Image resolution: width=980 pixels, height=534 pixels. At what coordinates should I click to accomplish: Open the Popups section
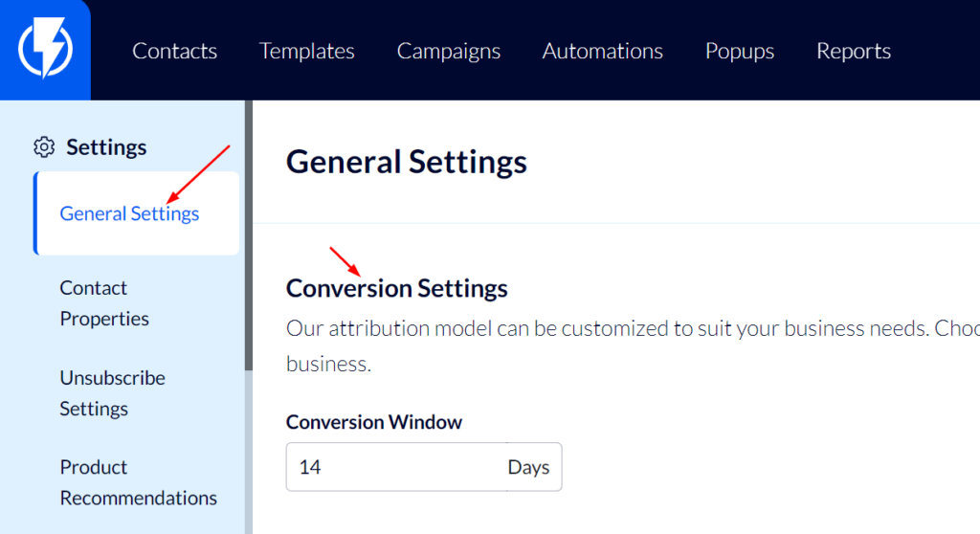click(x=740, y=51)
